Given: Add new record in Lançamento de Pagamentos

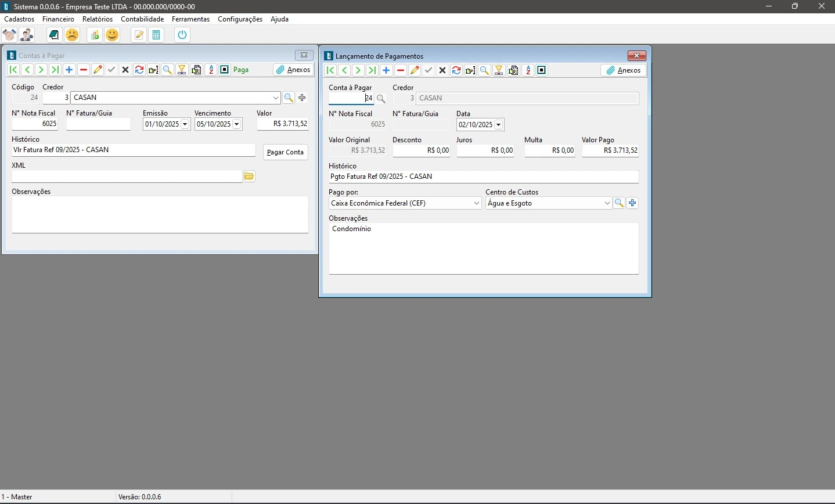Looking at the screenshot, I should (x=387, y=71).
